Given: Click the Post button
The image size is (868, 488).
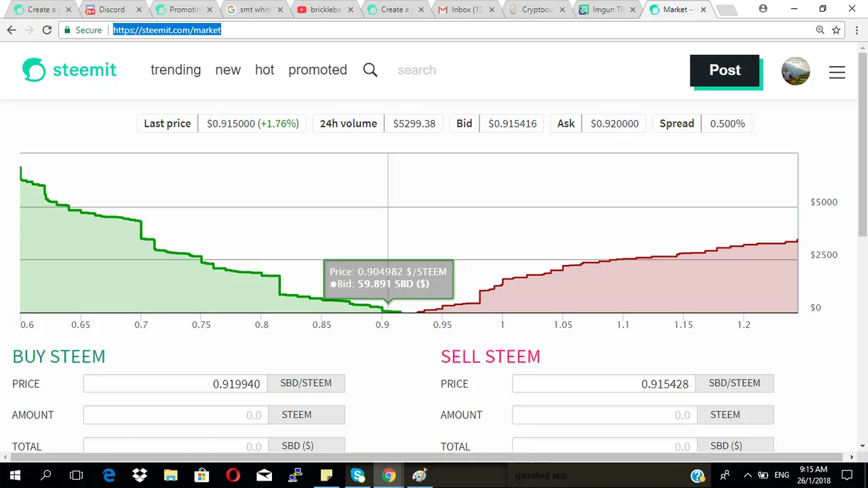Looking at the screenshot, I should coord(724,70).
